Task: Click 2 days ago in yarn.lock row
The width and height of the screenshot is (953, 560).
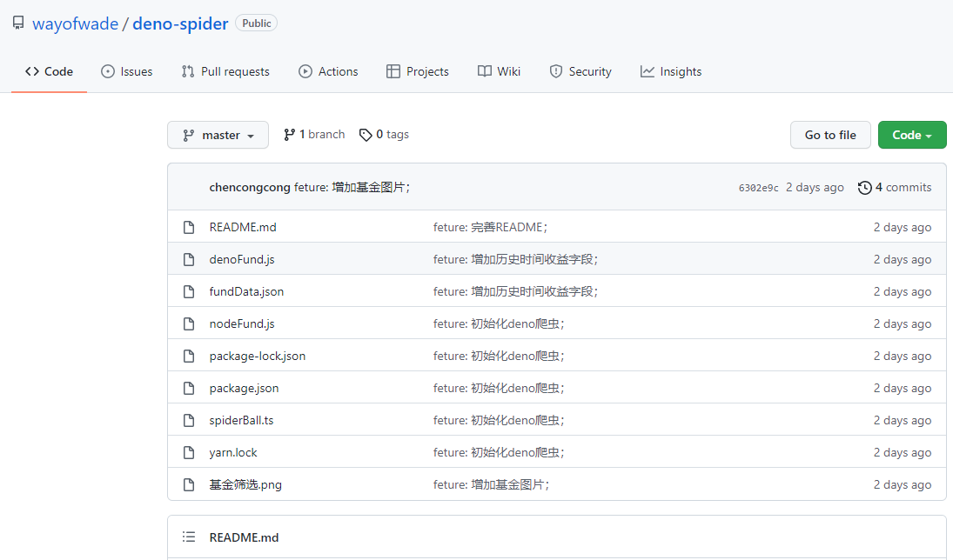Action: coord(902,452)
